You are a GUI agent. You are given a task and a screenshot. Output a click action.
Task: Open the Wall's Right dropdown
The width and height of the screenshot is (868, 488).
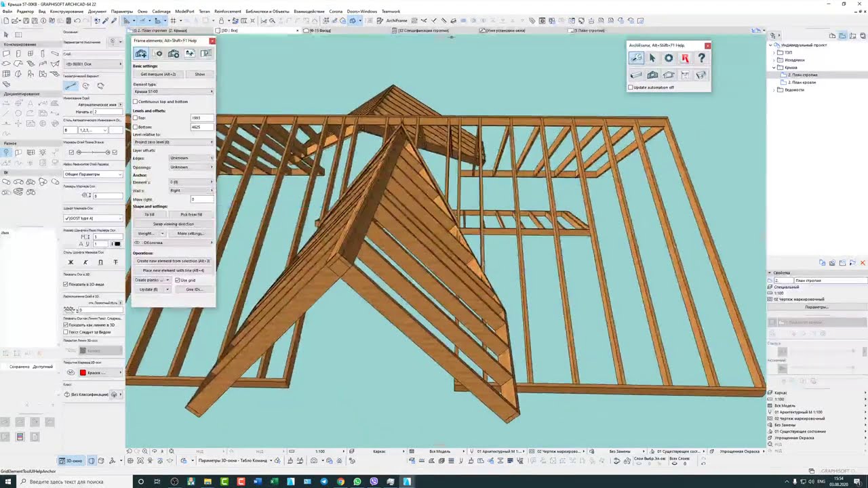pyautogui.click(x=191, y=190)
